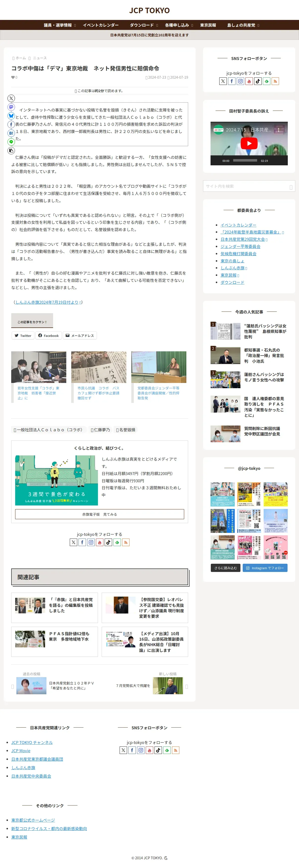Open popular article 都知事選・石丸氏の「政治屋一掃」
The width and height of the screenshot is (299, 868).
(x=249, y=355)
